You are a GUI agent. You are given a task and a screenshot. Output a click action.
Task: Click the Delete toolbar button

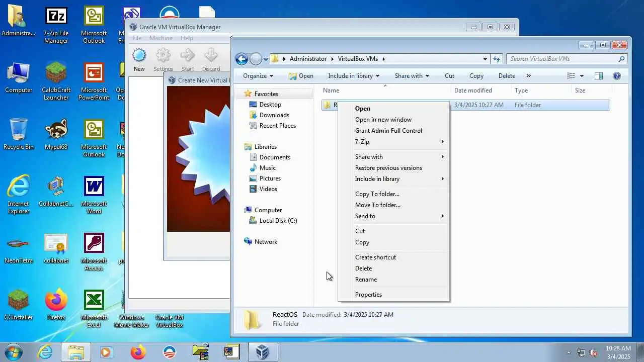pyautogui.click(x=507, y=76)
